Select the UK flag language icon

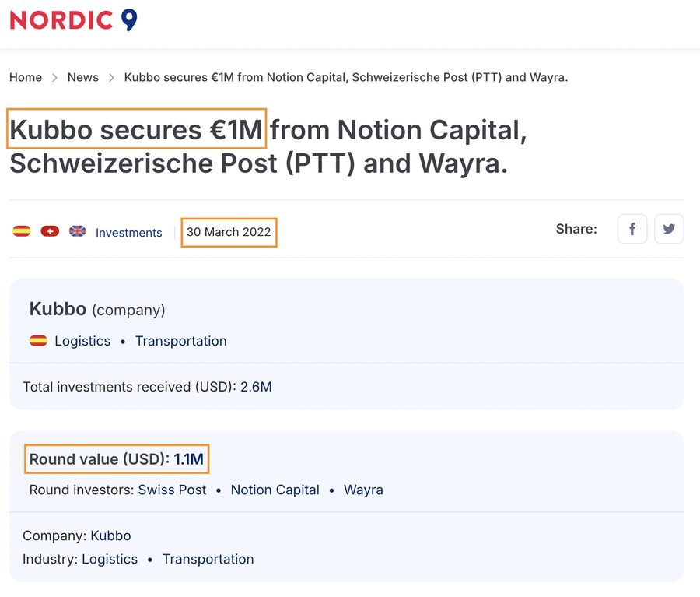[x=77, y=230]
